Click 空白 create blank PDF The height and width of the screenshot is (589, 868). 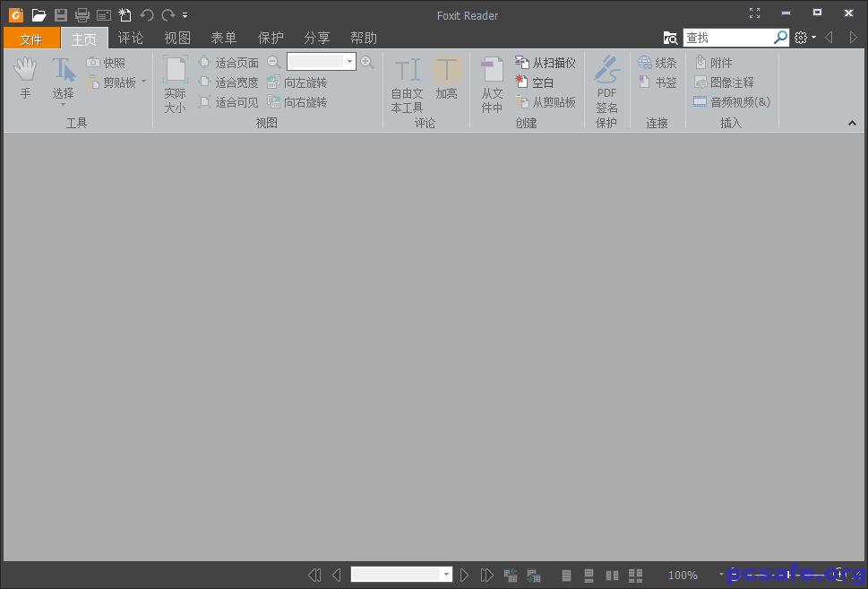point(534,82)
